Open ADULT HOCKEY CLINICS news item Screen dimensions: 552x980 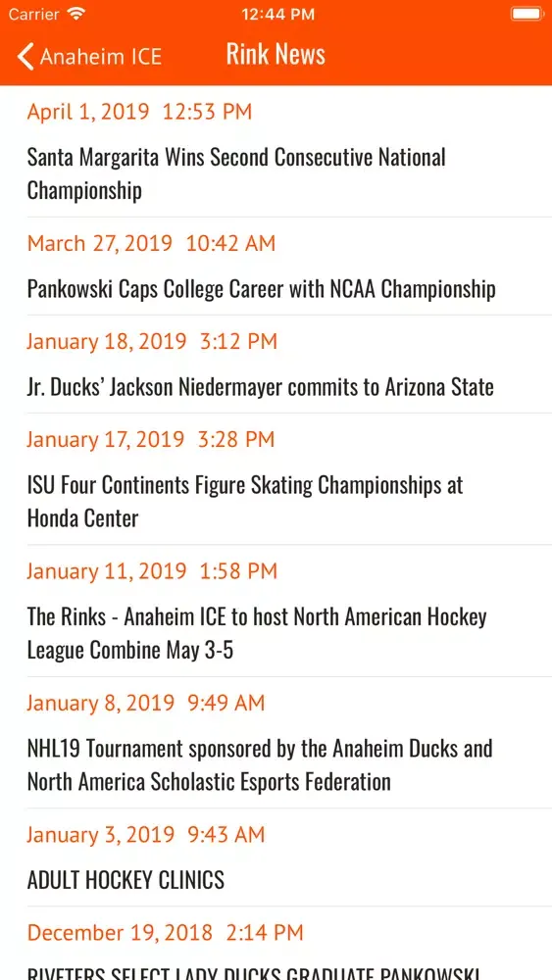click(276, 857)
